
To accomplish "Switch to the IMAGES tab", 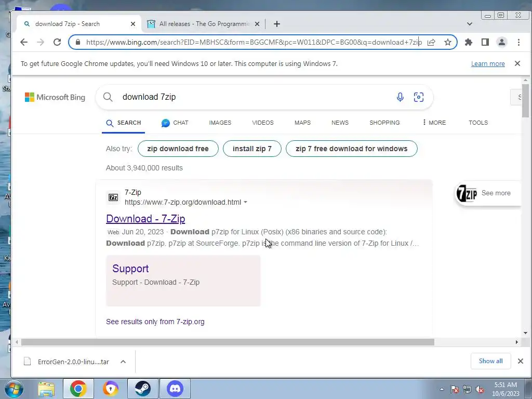I will (220, 123).
